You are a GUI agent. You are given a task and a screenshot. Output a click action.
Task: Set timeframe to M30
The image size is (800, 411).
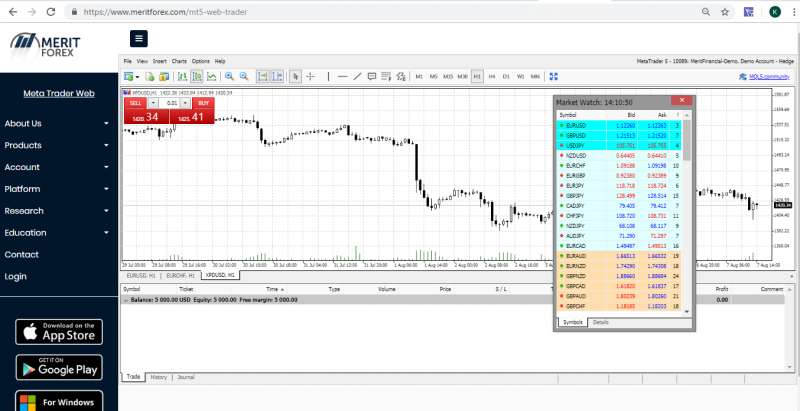click(463, 76)
